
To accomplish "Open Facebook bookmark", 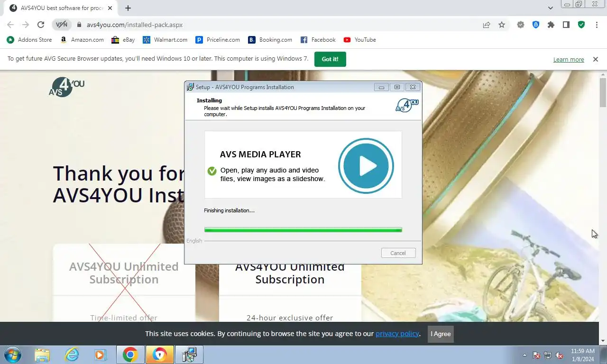I will pos(318,40).
